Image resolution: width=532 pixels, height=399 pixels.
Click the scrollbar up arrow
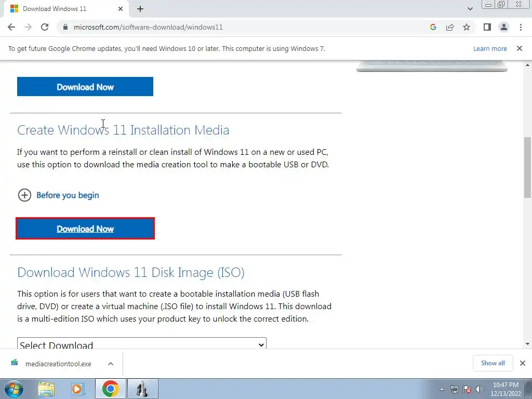[527, 65]
